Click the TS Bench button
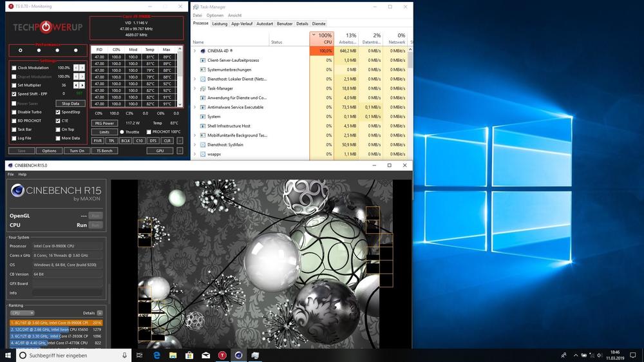 coord(104,151)
